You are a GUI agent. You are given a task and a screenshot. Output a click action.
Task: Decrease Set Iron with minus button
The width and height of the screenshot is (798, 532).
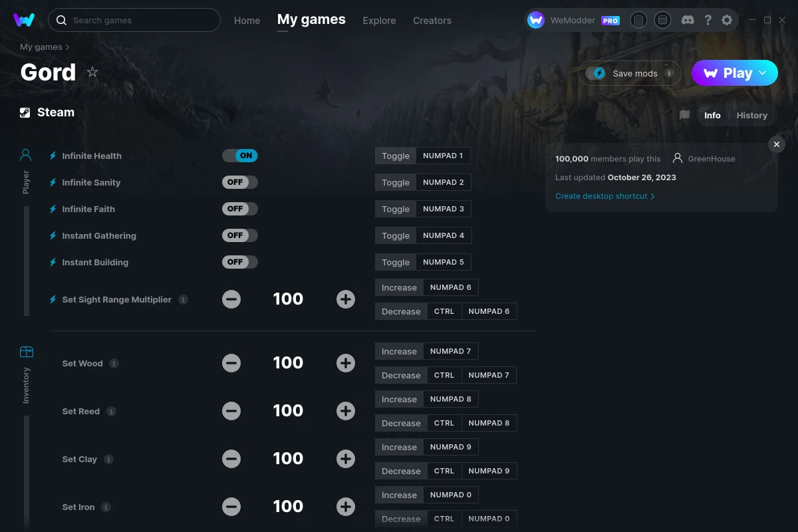pos(231,507)
